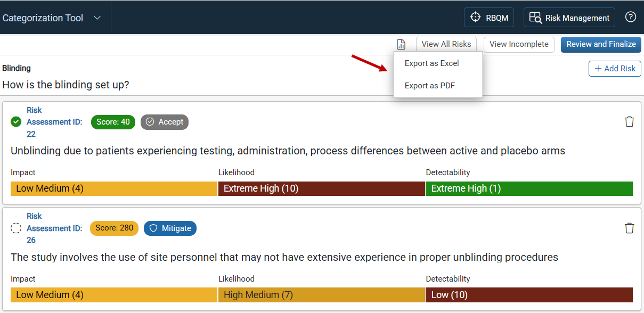Viewport: 644px width, 313px height.
Task: Select Likelihood Extreme High (10) bar
Action: click(x=321, y=188)
